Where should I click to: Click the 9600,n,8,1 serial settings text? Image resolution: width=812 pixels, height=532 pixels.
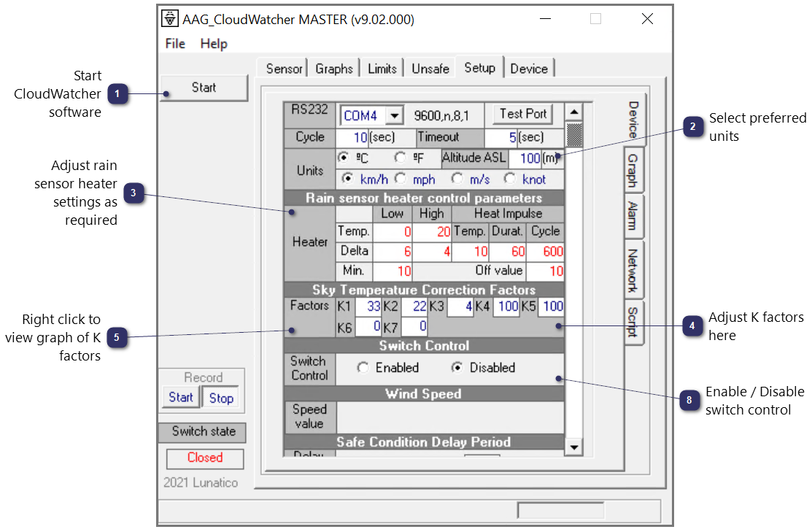coord(441,115)
